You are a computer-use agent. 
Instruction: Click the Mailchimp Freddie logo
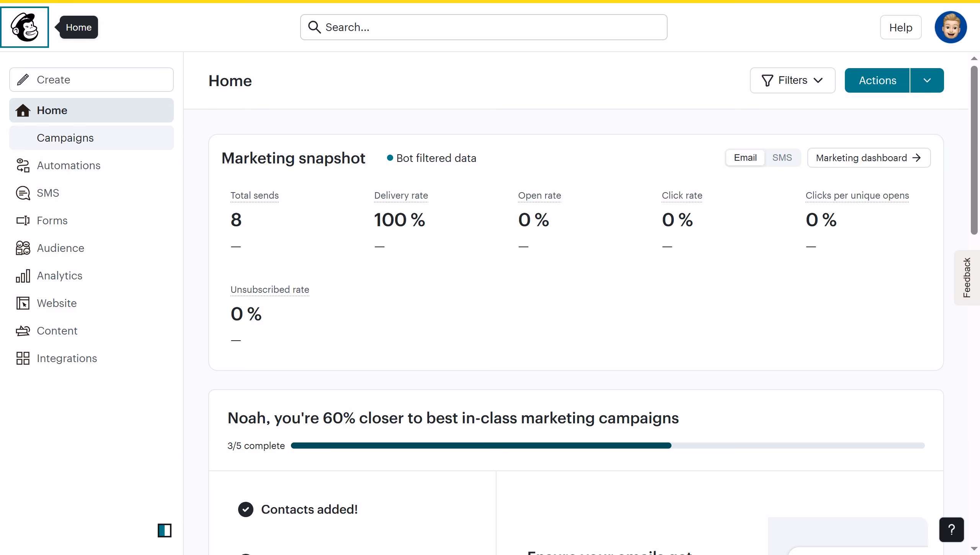point(24,27)
